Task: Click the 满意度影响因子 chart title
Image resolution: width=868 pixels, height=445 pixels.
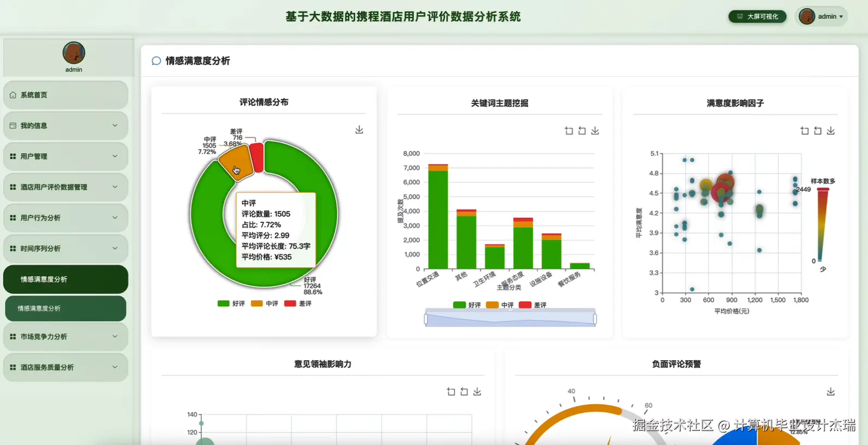Action: click(735, 103)
